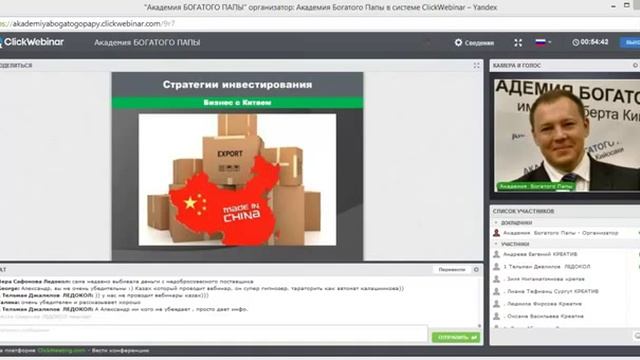The height and width of the screenshot is (360, 640).
Task: Click the ClickWebinar logo
Action: 32,42
